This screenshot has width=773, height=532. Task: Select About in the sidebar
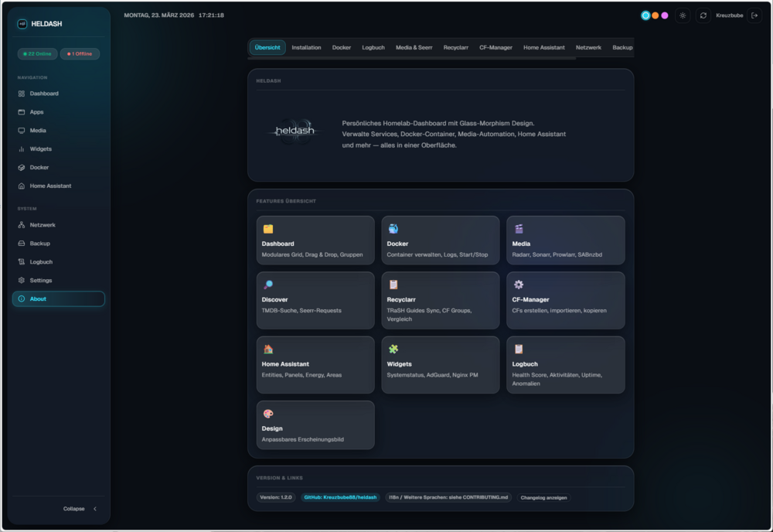[58, 298]
